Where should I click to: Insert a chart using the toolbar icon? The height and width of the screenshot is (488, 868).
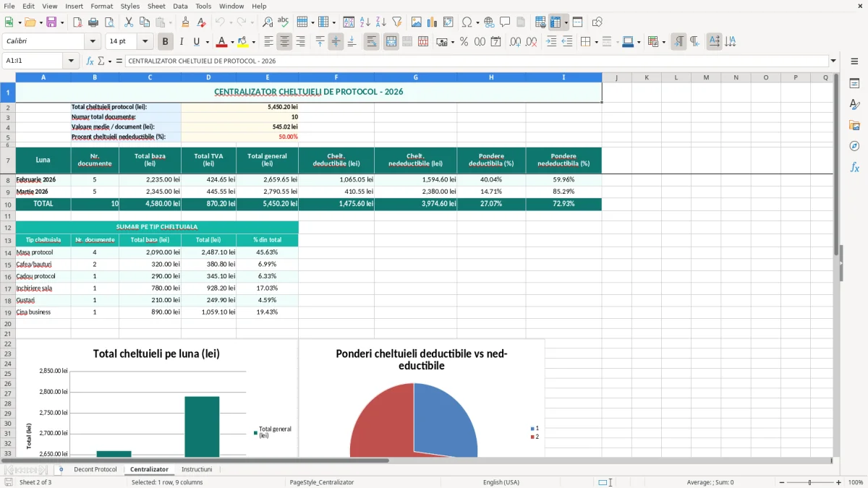point(433,22)
